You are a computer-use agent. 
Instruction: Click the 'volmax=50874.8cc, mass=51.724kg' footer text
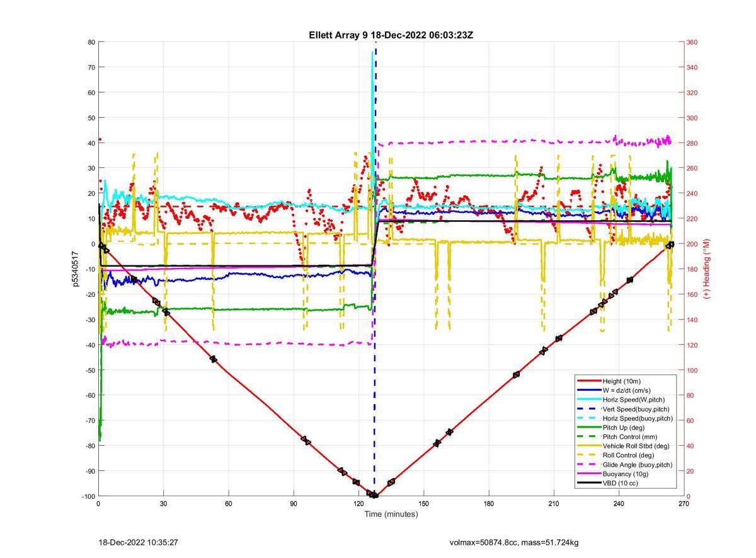[514, 542]
